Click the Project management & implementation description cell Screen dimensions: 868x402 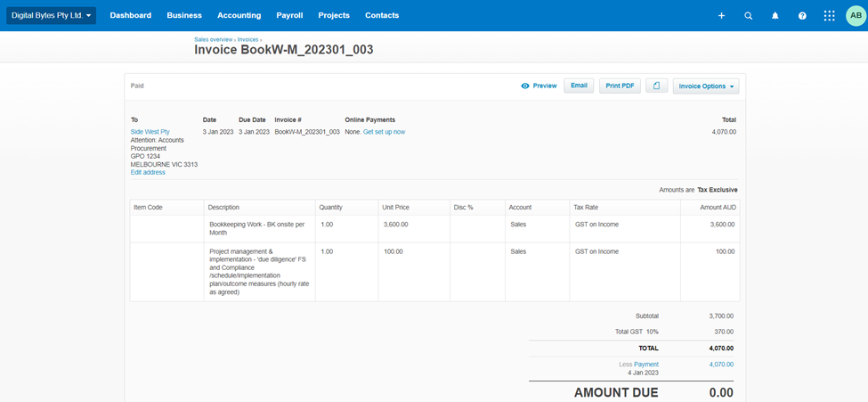point(260,272)
